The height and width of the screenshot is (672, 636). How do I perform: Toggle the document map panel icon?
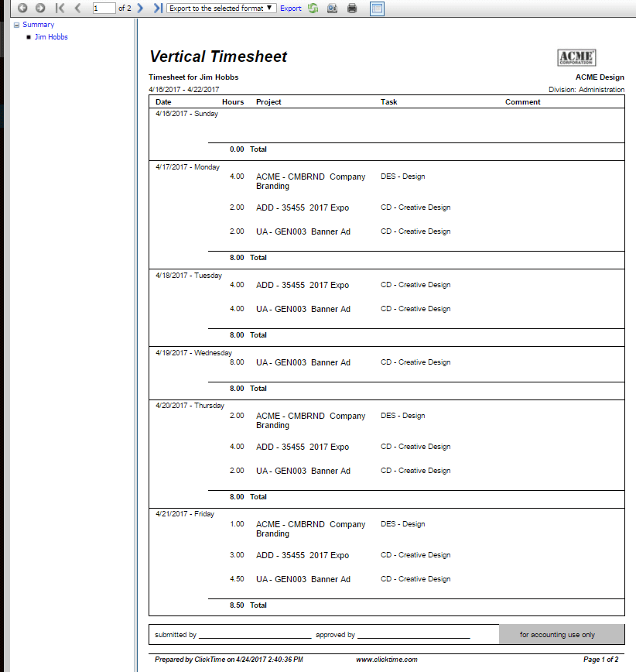click(377, 9)
